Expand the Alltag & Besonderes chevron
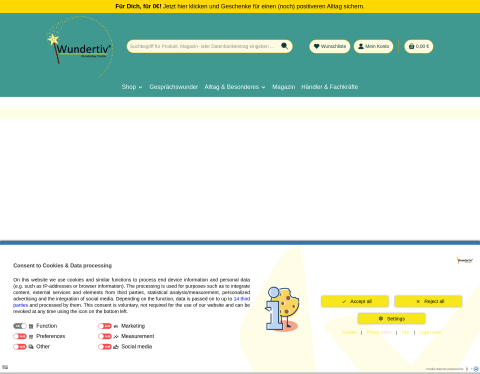480x374 pixels. (x=263, y=87)
